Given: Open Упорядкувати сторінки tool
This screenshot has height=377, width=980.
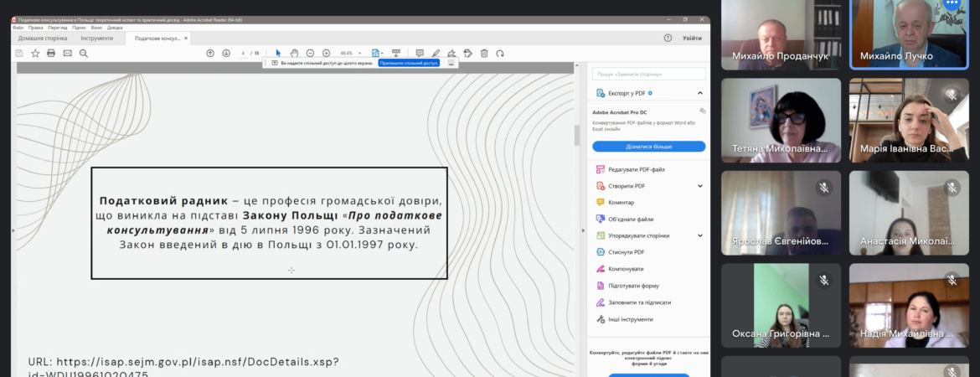Looking at the screenshot, I should click(633, 235).
